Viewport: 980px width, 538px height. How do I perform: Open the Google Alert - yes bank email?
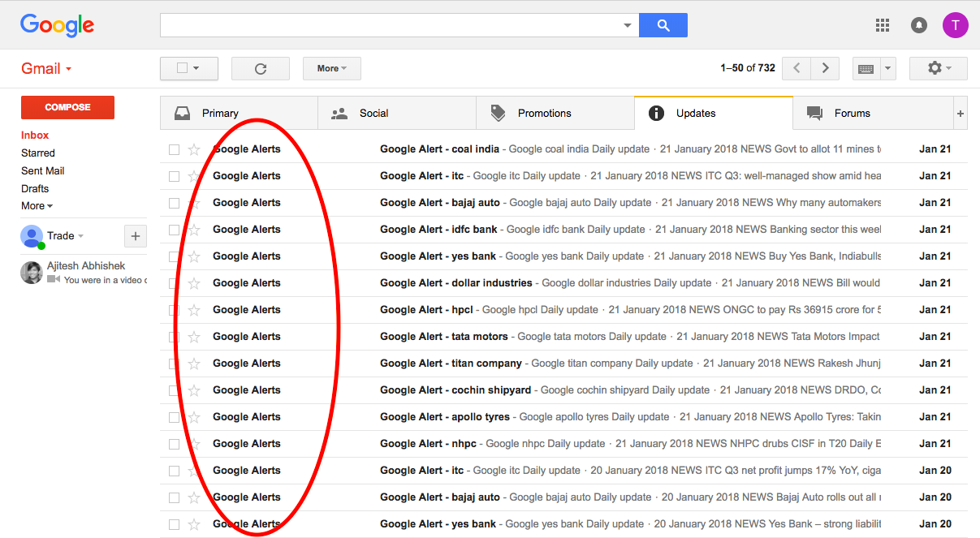pos(438,256)
